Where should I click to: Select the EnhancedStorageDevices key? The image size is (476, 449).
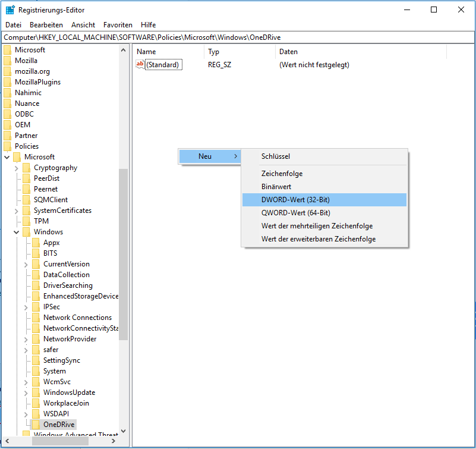(x=81, y=296)
